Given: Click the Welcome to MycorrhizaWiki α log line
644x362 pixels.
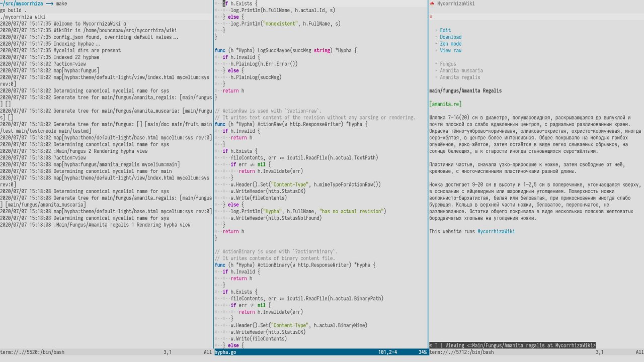Looking at the screenshot, I should click(63, 24).
